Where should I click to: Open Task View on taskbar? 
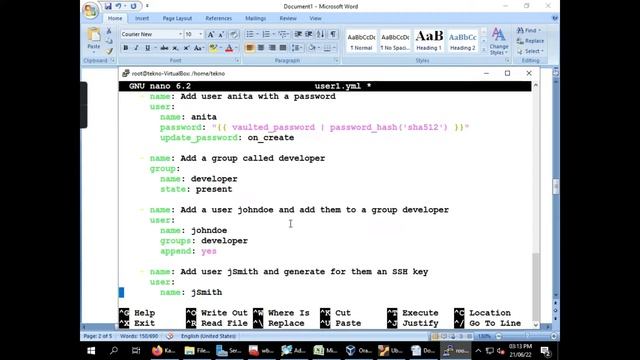(x=136, y=351)
